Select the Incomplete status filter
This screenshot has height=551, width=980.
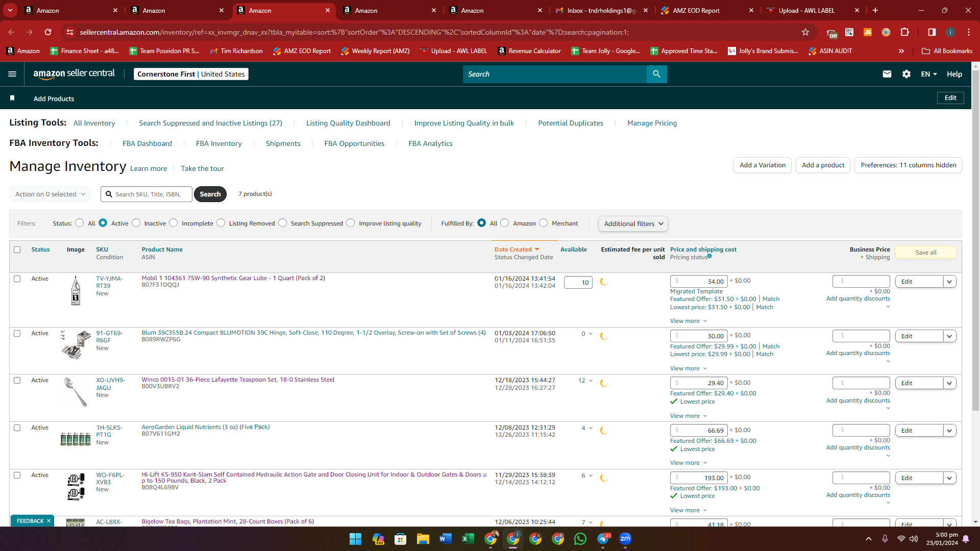[x=174, y=223]
